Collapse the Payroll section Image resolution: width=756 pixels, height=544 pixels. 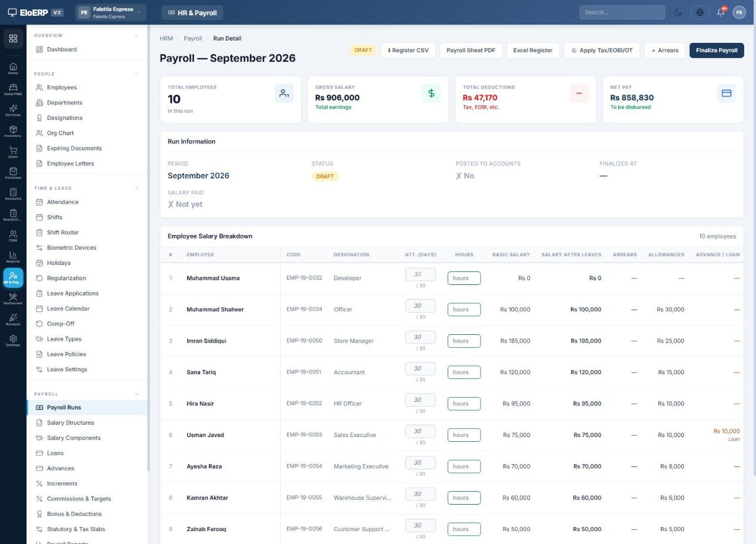coord(137,394)
